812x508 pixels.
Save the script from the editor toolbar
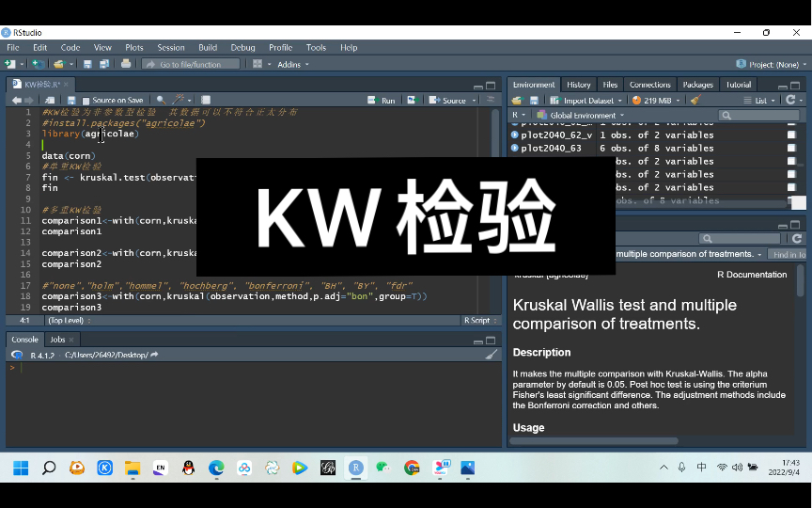pyautogui.click(x=71, y=100)
